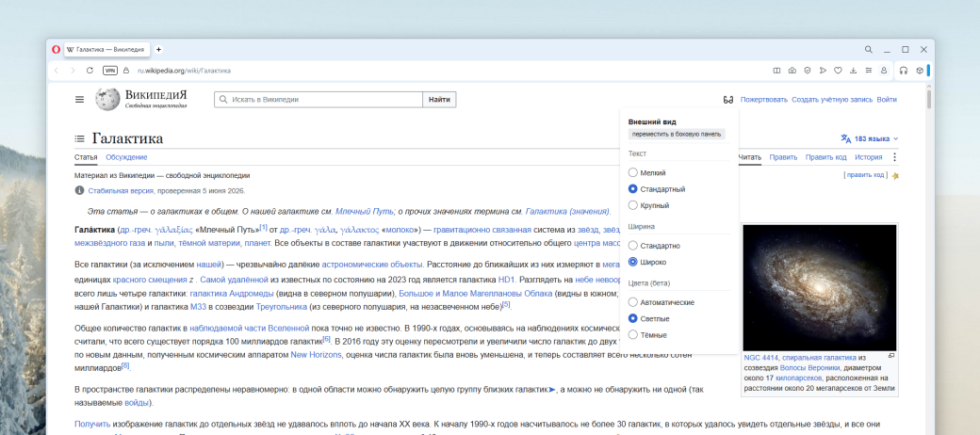Viewport: 980px width, 435px height.
Task: Open the История tab
Action: (x=869, y=157)
